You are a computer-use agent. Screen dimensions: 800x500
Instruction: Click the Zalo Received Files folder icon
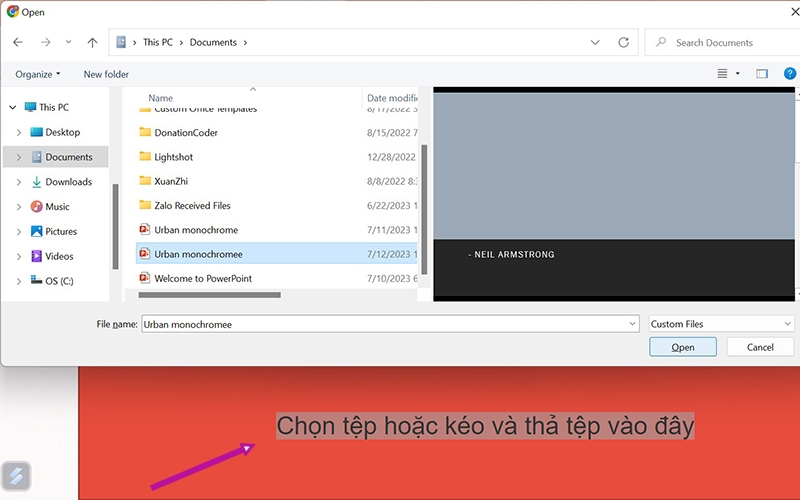145,205
